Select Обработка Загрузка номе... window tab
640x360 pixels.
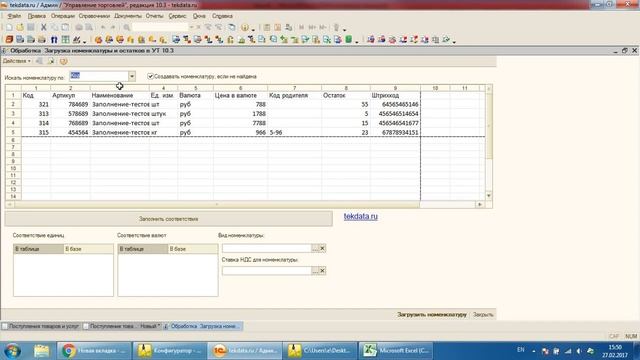pyautogui.click(x=202, y=326)
